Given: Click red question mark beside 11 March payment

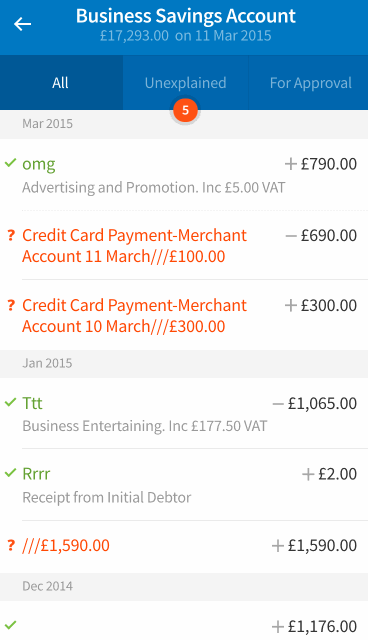Looking at the screenshot, I should click(11, 236).
